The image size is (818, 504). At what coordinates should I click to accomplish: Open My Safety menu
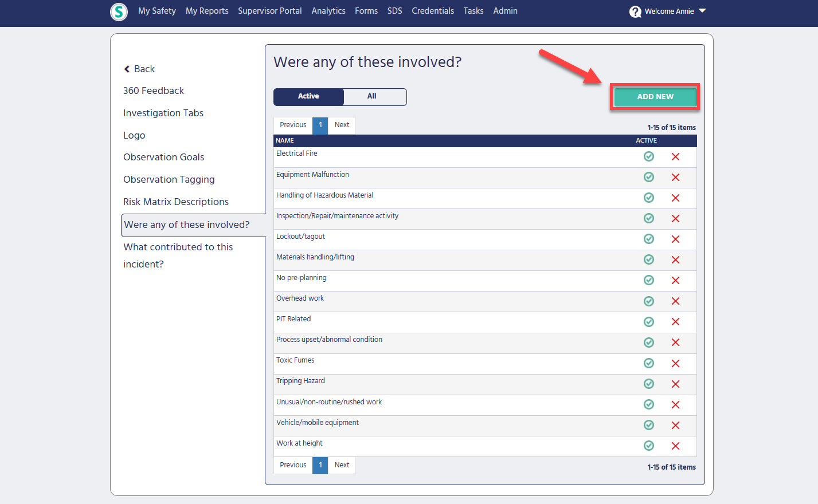pos(157,11)
